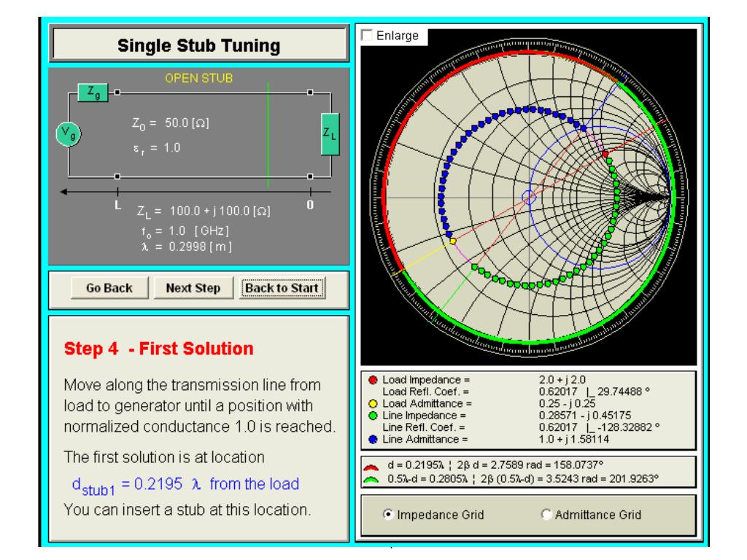Click the red Load Impedance legend dot
Viewport: 747px width, 560px height.
click(x=373, y=379)
